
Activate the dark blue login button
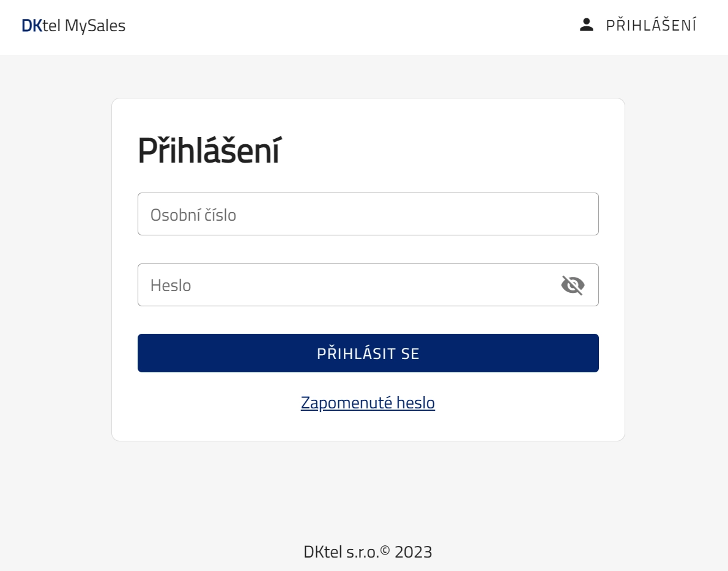click(368, 353)
